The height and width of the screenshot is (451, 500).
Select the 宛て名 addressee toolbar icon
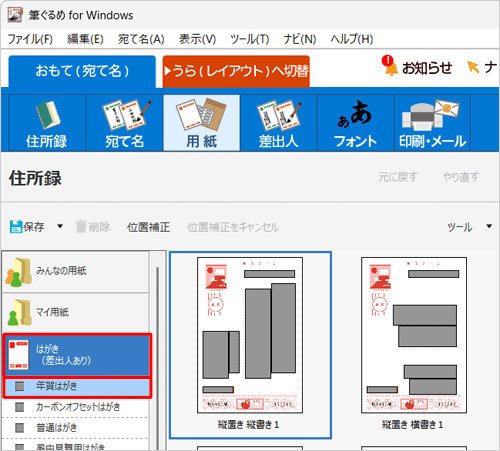tap(125, 123)
